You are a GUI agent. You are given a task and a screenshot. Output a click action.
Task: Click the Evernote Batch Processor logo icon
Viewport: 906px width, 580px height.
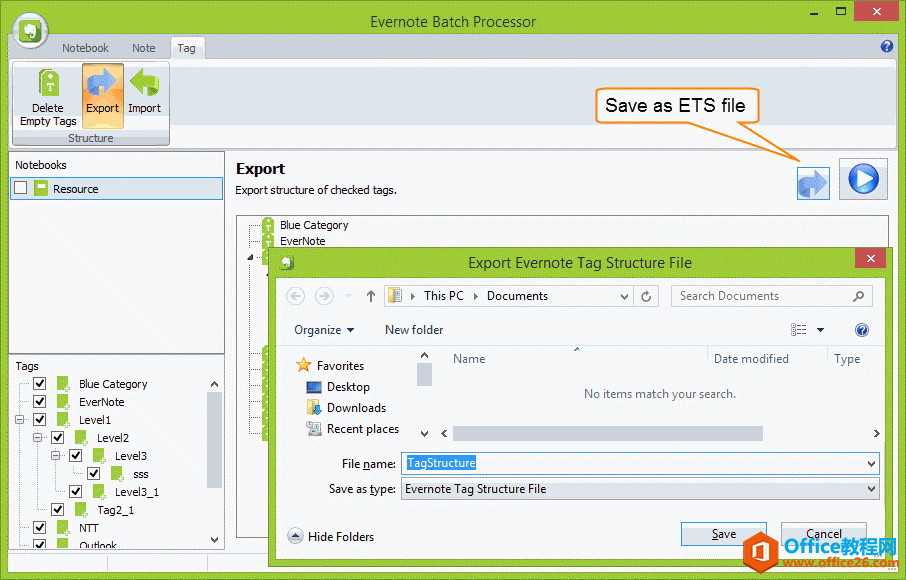pos(29,29)
